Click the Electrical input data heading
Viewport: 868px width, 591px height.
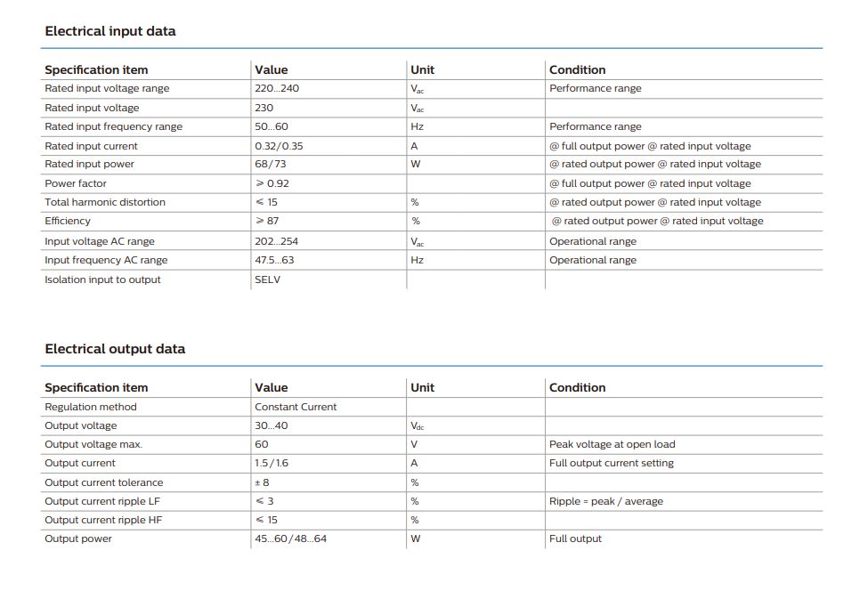(110, 31)
